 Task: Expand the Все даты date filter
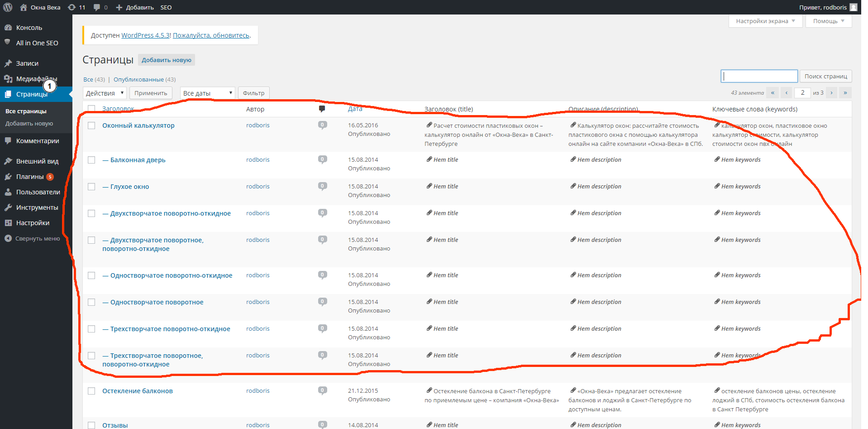pyautogui.click(x=207, y=93)
